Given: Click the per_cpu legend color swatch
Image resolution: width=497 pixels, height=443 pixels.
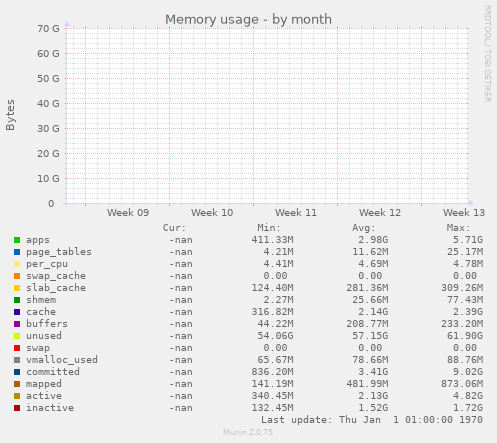Looking at the screenshot, I should tap(17, 264).
